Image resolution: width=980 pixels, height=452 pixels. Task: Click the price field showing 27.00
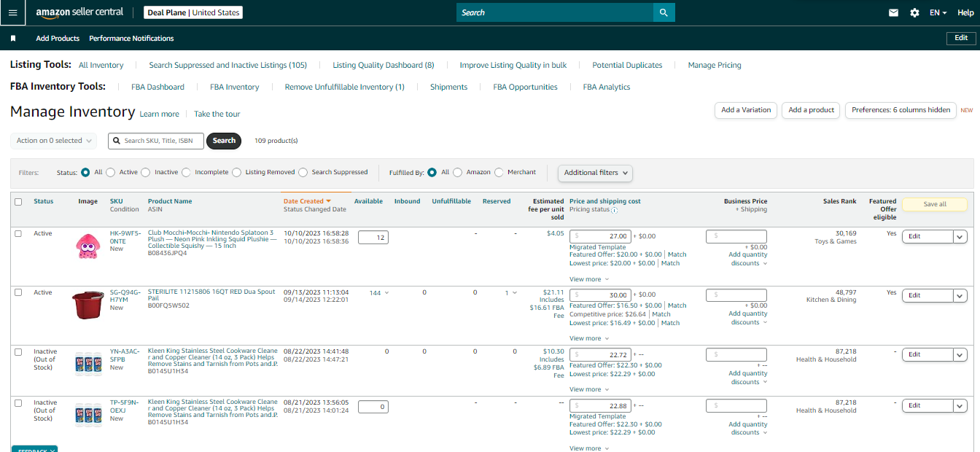click(600, 236)
